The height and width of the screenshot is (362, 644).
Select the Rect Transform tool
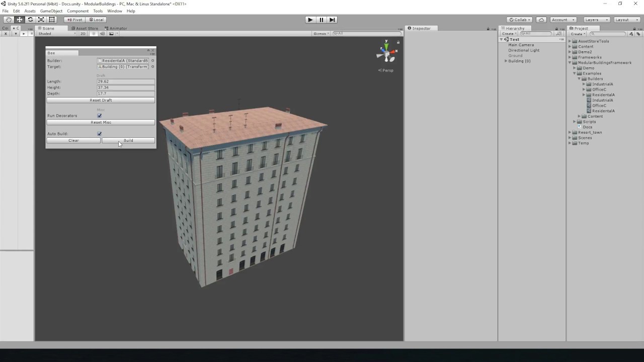click(52, 20)
